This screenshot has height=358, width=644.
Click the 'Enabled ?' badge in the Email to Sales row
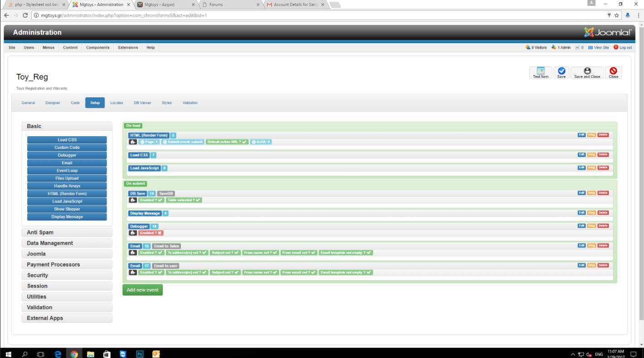click(151, 253)
